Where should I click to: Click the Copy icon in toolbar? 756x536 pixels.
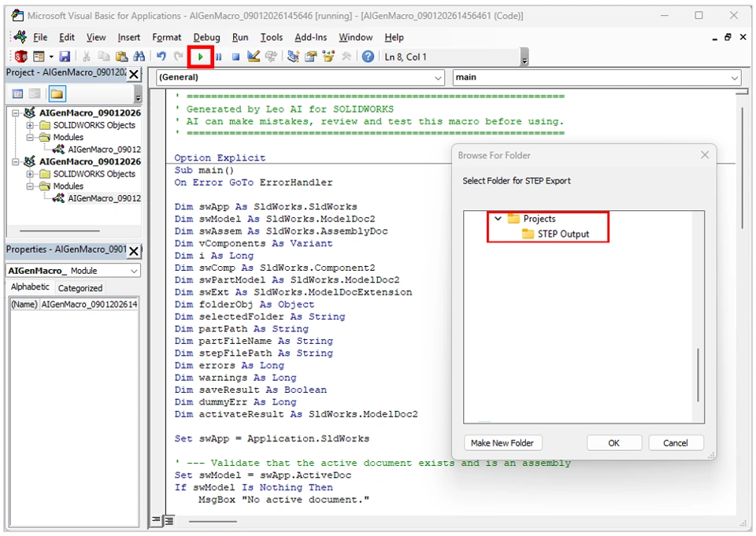tap(104, 57)
